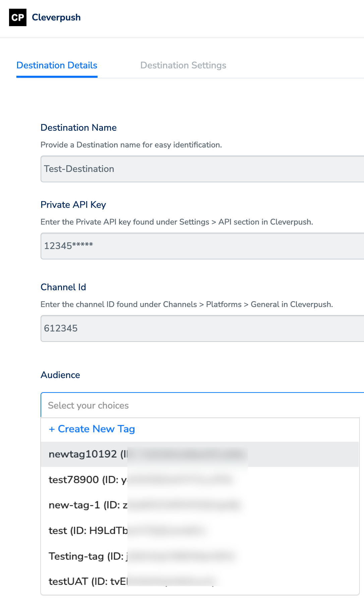The width and height of the screenshot is (364, 606).
Task: Click the 'Audience' heading label
Action: [x=60, y=375]
